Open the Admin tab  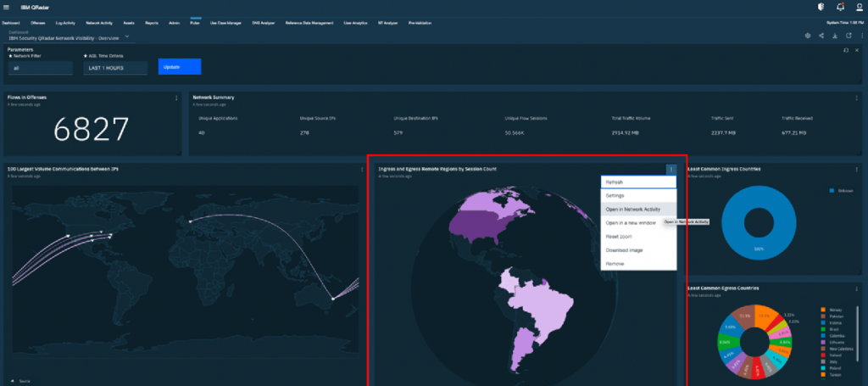174,23
